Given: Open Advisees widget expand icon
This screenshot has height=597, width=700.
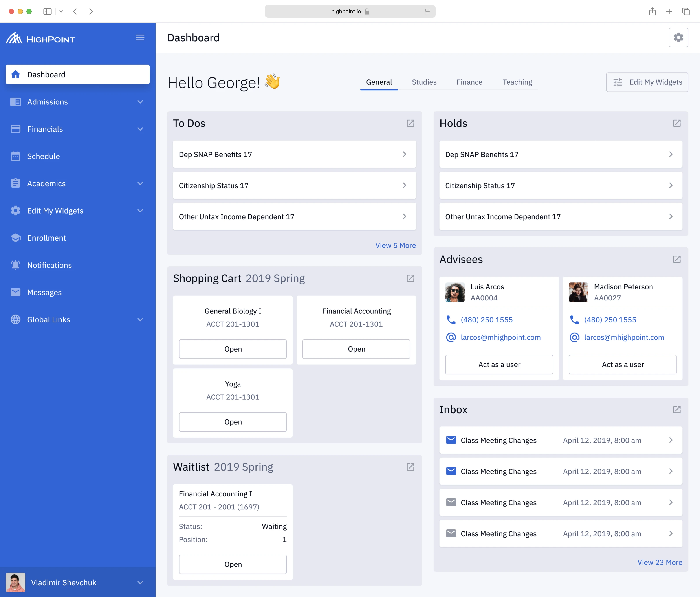Looking at the screenshot, I should tap(676, 260).
